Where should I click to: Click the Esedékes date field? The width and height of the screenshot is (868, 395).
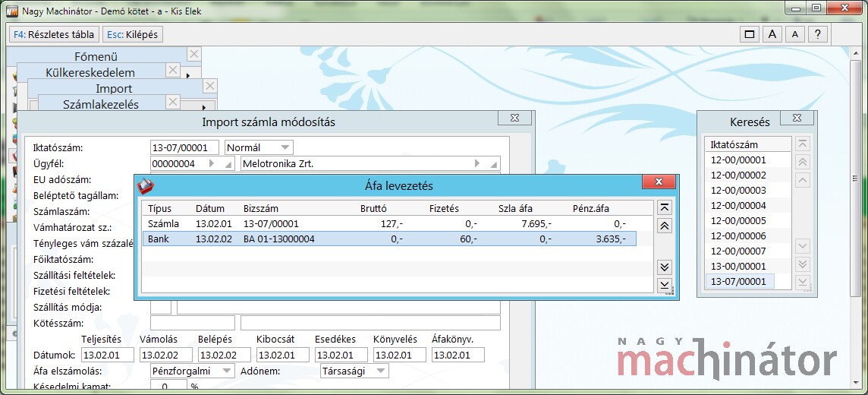tap(341, 355)
